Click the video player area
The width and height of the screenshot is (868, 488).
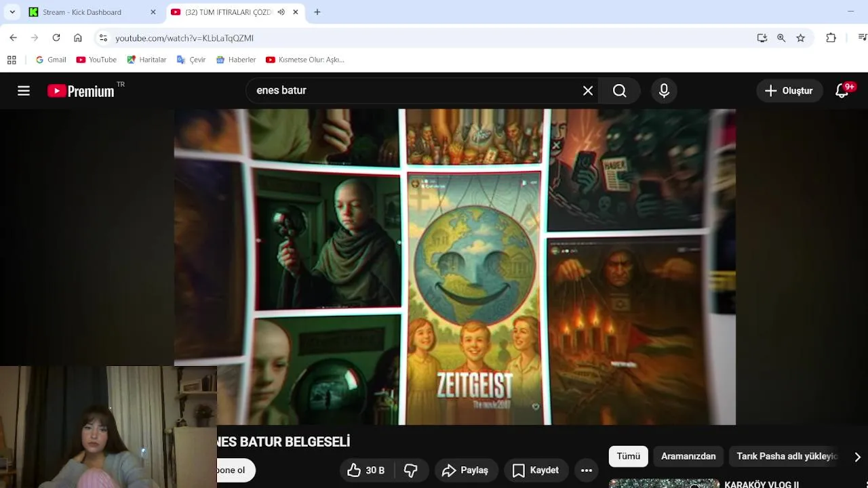pyautogui.click(x=455, y=267)
